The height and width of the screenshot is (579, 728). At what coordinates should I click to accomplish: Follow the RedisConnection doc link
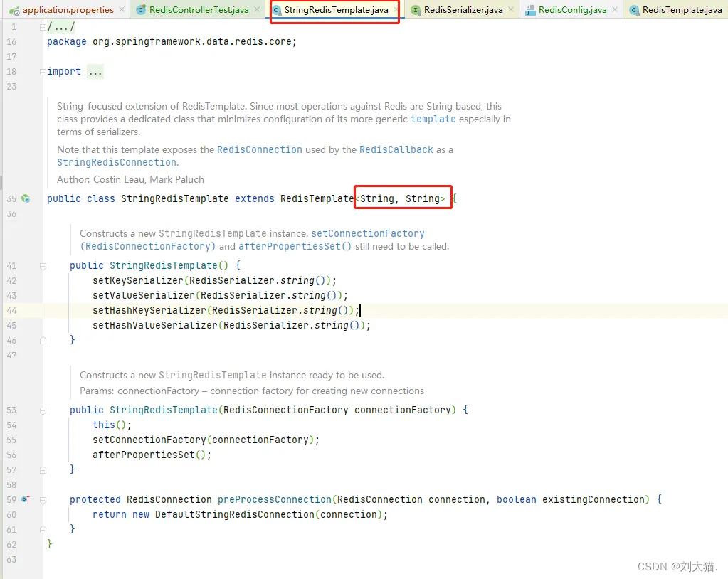click(x=260, y=149)
